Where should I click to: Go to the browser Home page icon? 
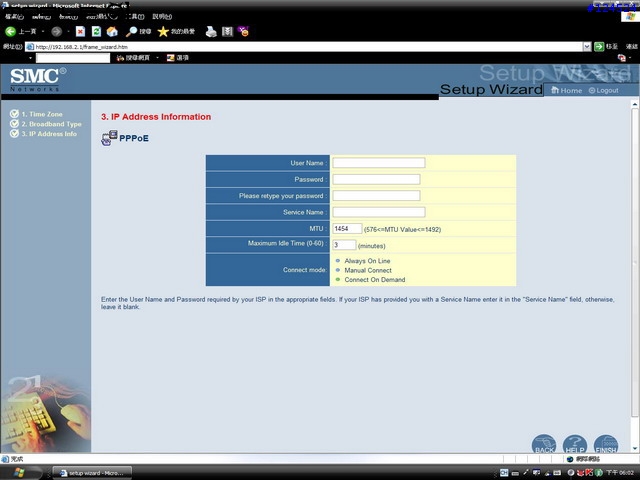(x=112, y=31)
